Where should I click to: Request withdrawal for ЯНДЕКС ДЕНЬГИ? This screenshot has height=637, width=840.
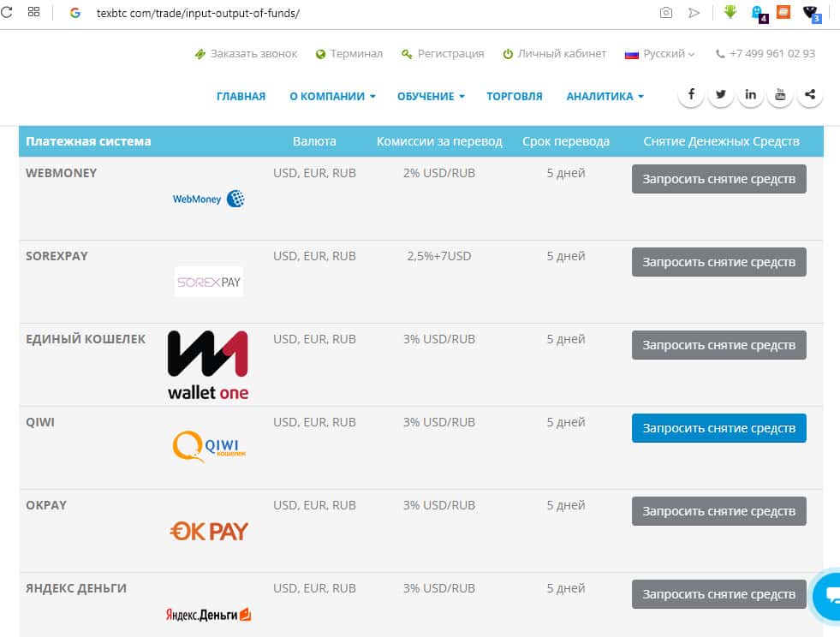click(x=719, y=594)
